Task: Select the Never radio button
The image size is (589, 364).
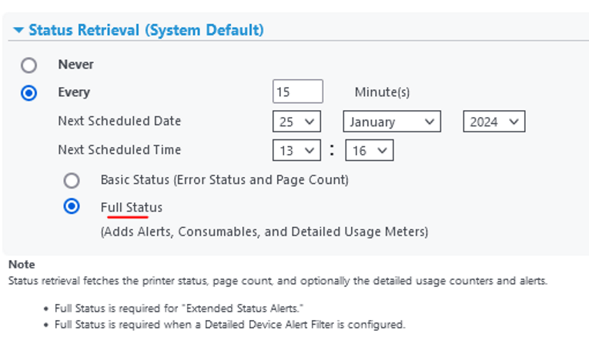Action: [29, 65]
